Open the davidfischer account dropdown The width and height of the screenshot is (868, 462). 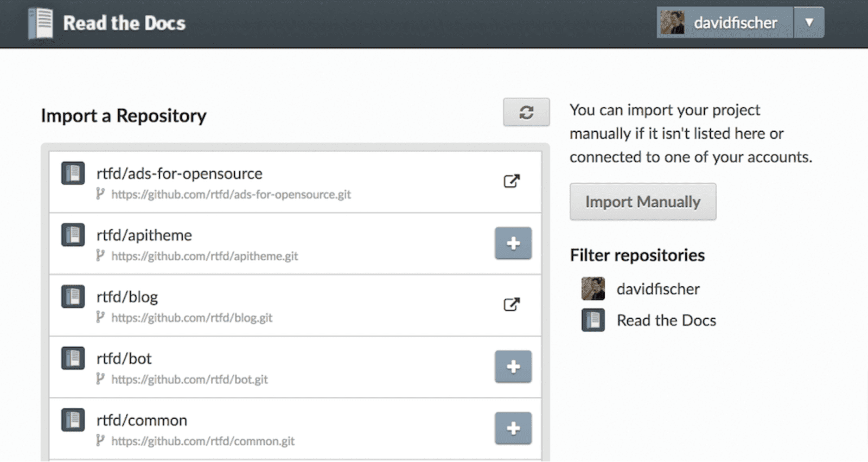[x=809, y=22]
